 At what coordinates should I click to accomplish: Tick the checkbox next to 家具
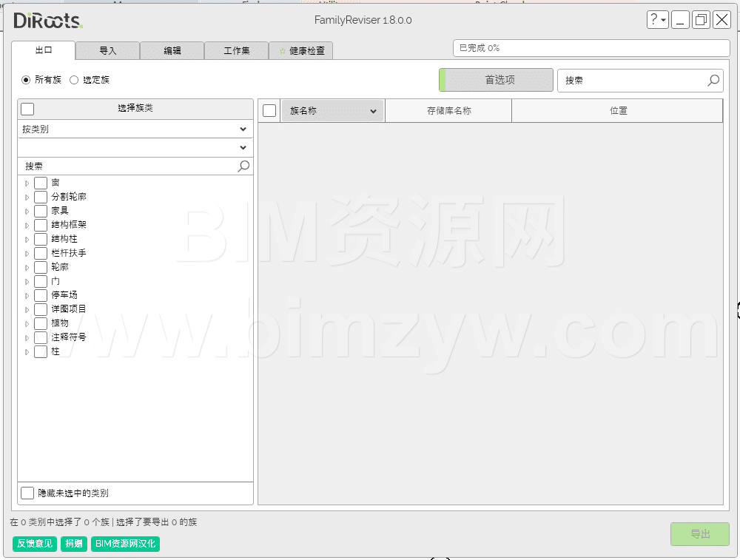pos(41,211)
